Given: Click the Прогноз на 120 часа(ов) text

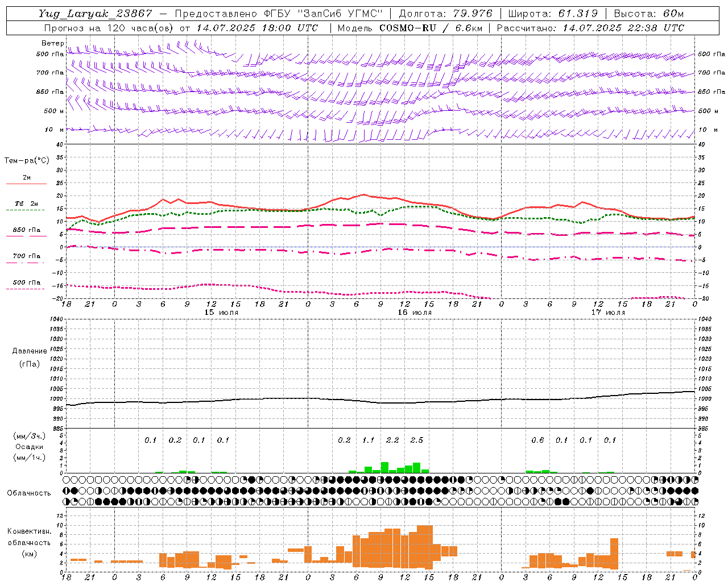Looking at the screenshot, I should click(x=109, y=28).
